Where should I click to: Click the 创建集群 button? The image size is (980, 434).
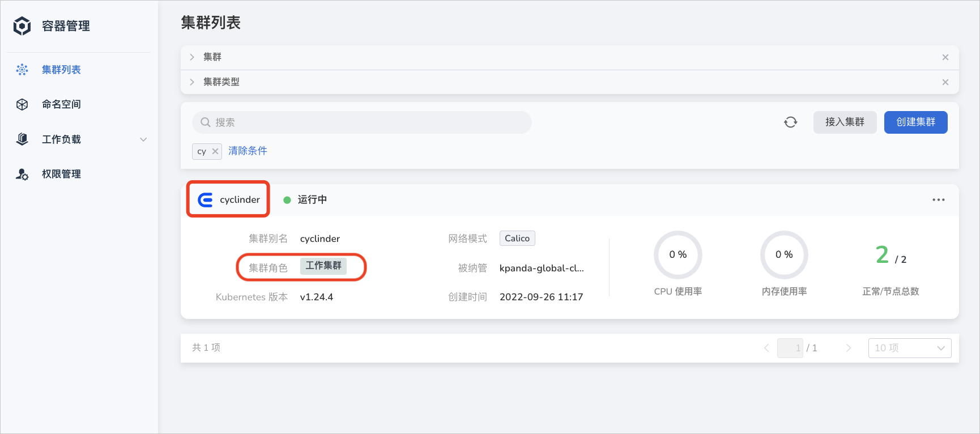pos(916,122)
